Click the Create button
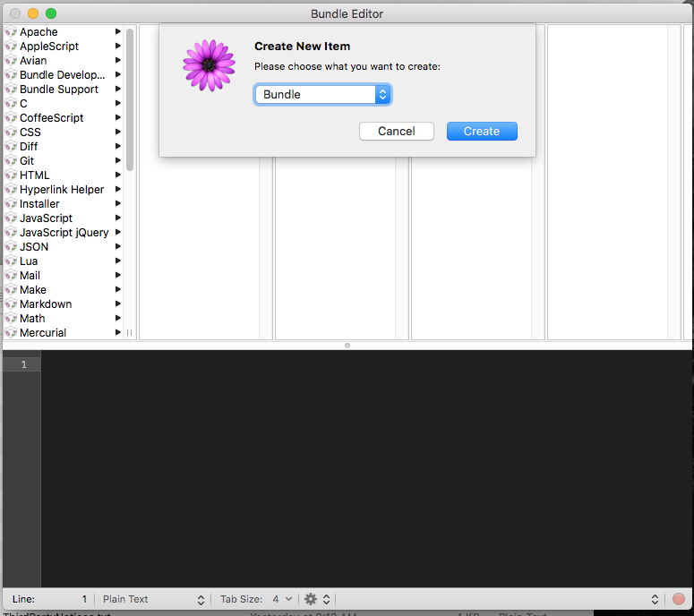694x616 pixels. [x=482, y=131]
